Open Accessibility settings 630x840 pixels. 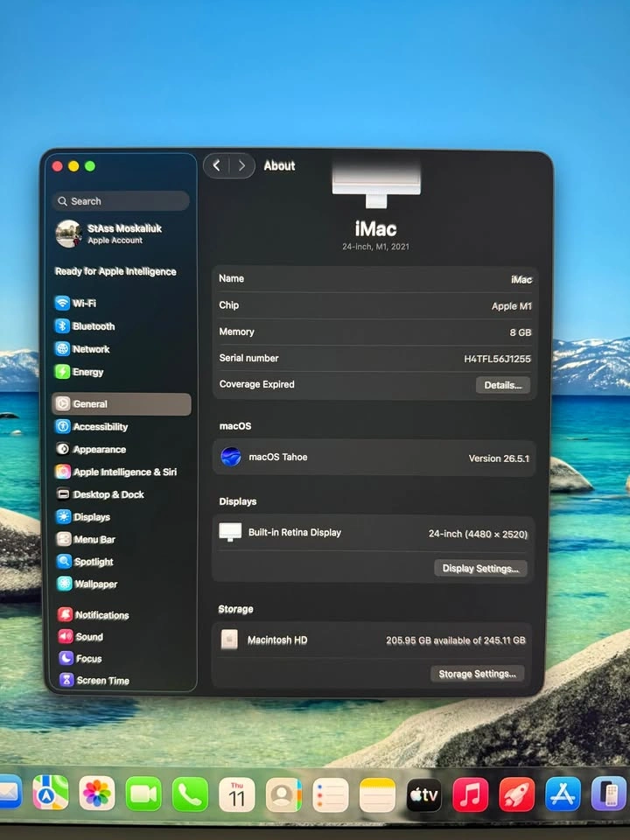[x=92, y=427]
